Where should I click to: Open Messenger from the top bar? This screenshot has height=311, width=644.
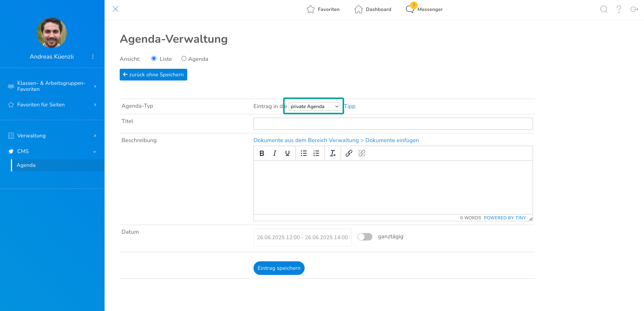(x=424, y=9)
